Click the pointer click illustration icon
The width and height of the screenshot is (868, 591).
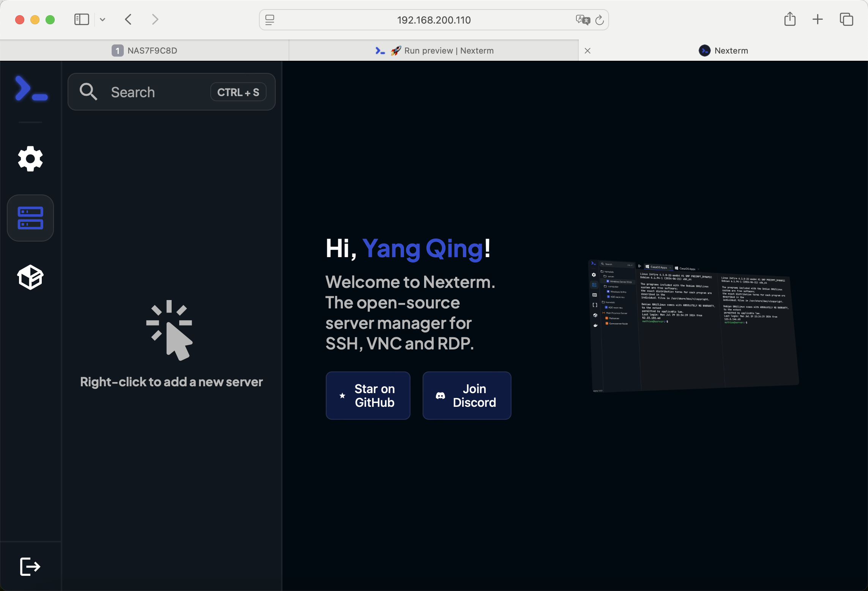coord(169,330)
